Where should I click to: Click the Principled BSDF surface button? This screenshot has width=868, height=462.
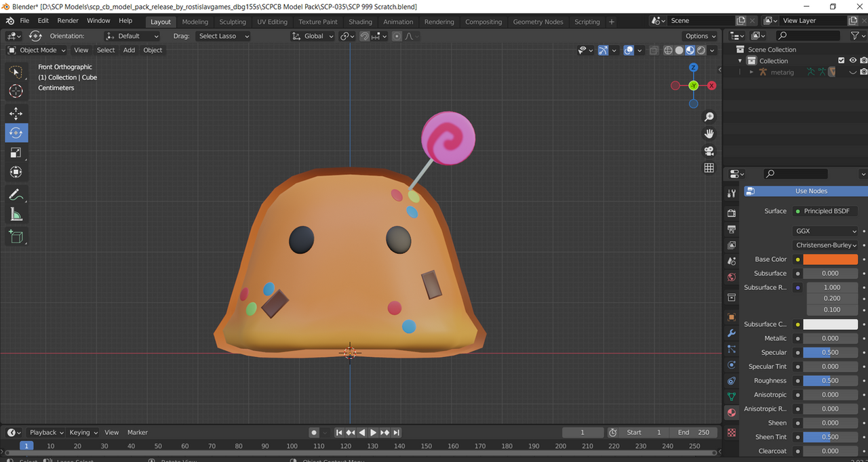coord(826,211)
